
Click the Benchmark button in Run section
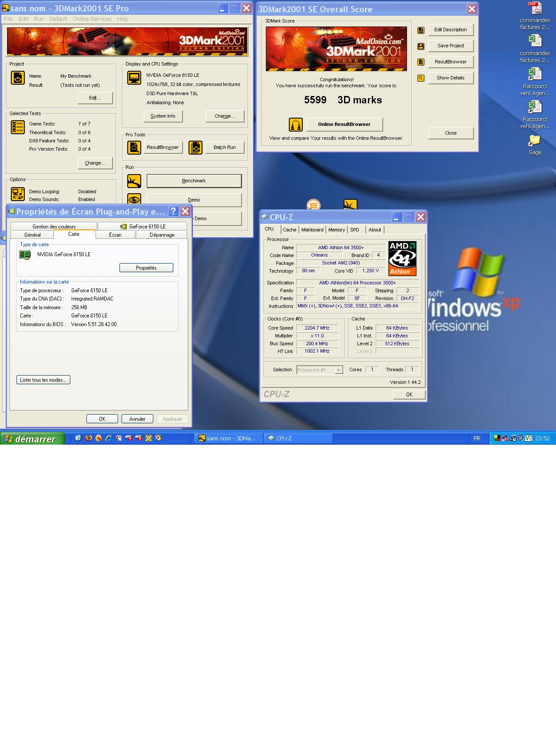(194, 181)
